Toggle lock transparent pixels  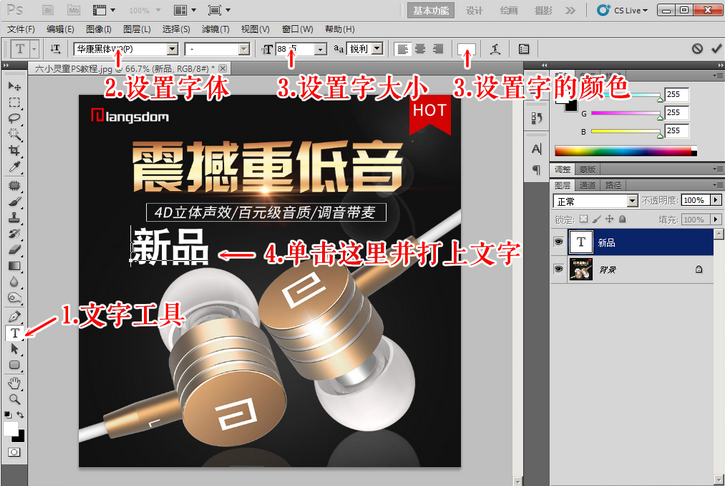(584, 219)
